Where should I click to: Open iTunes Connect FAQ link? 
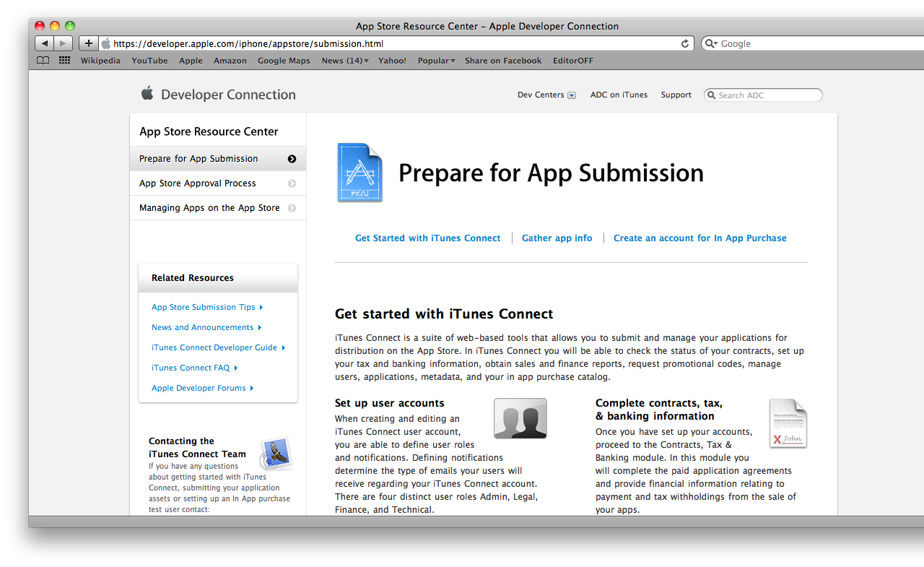tap(195, 368)
